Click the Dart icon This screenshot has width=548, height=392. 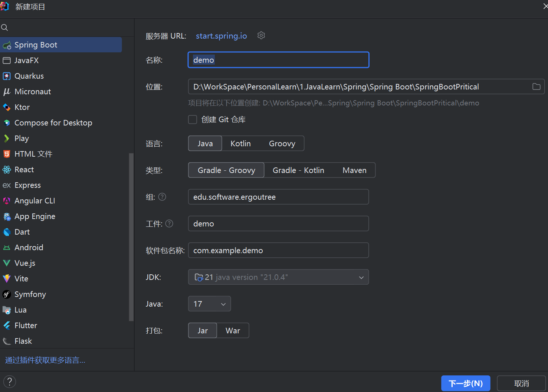7,232
